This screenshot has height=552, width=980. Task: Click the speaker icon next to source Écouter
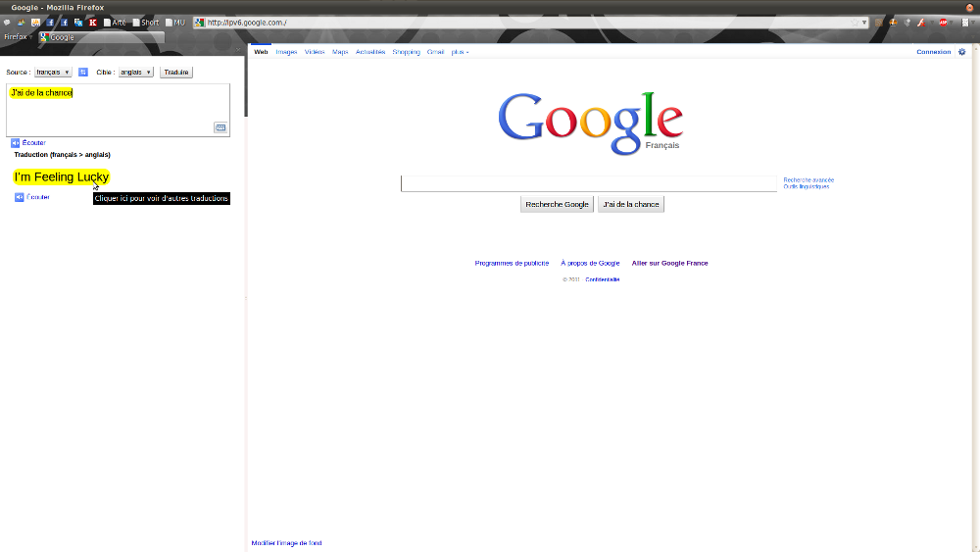coord(16,143)
